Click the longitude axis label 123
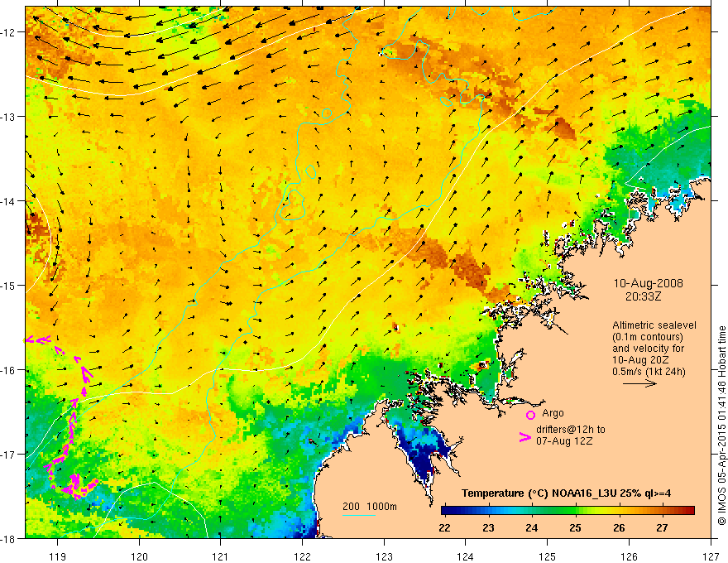This screenshot has height=563, width=728. pyautogui.click(x=384, y=556)
